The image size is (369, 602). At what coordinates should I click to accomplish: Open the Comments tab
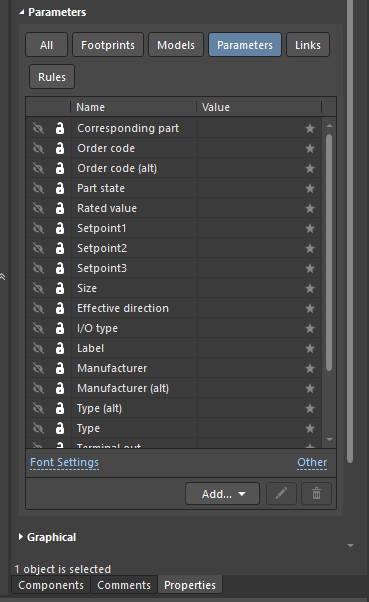click(x=124, y=585)
